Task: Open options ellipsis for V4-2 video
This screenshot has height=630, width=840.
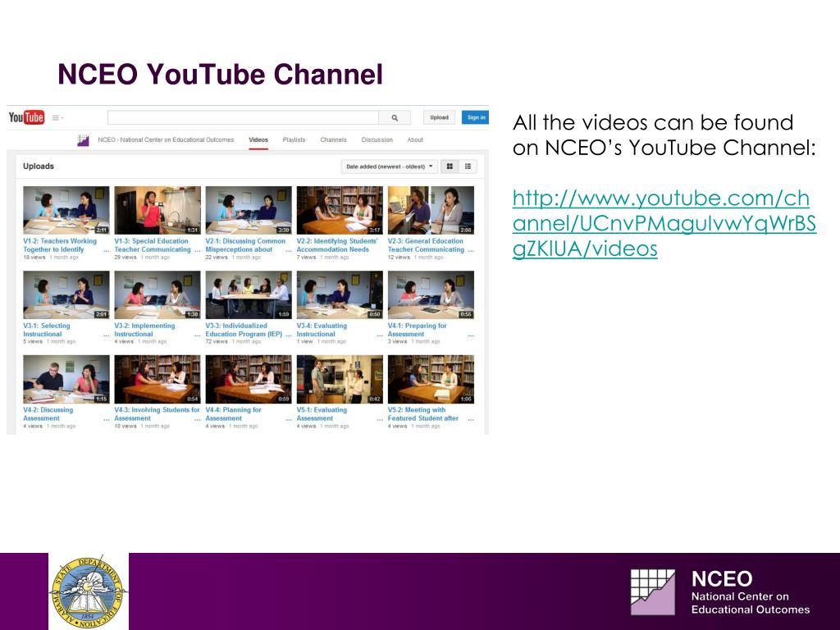Action: (106, 419)
